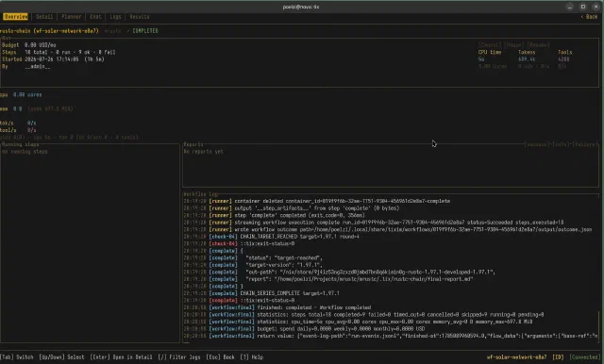This screenshot has height=364, width=604.
Task: Maximize the terminal window
Action: 583,7
